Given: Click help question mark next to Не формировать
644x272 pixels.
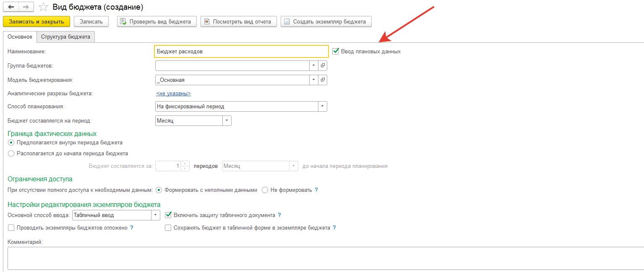Looking at the screenshot, I should (x=316, y=190).
